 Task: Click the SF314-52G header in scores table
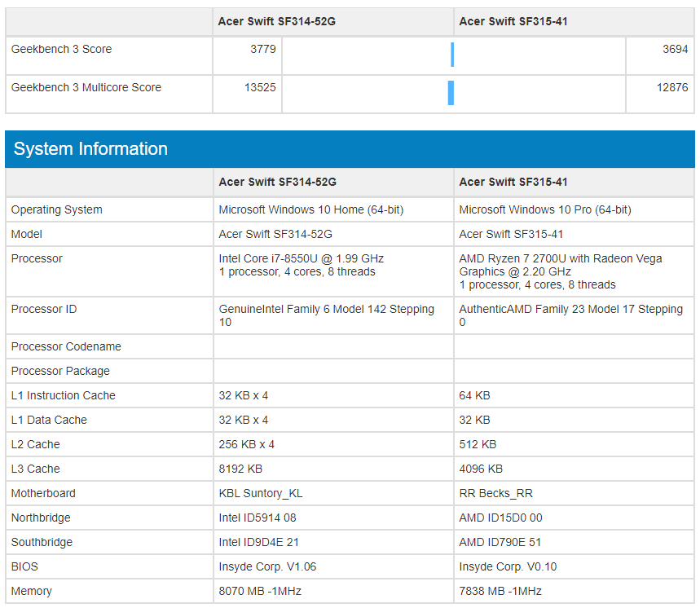[x=277, y=21]
